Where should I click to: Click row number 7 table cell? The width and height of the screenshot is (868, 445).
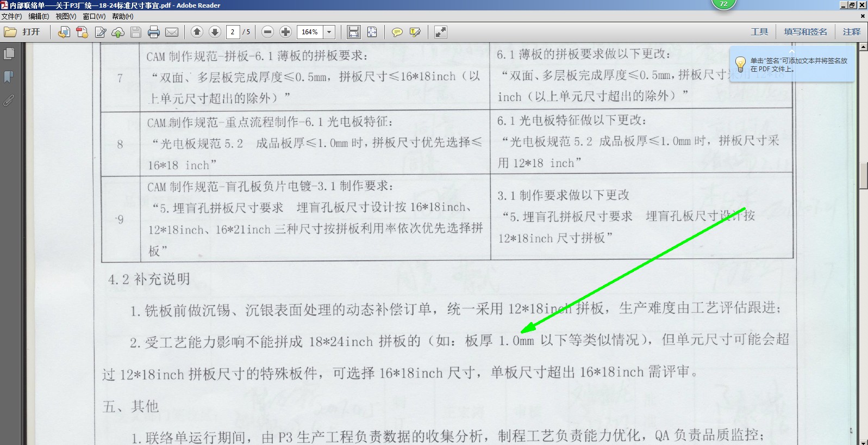click(120, 78)
